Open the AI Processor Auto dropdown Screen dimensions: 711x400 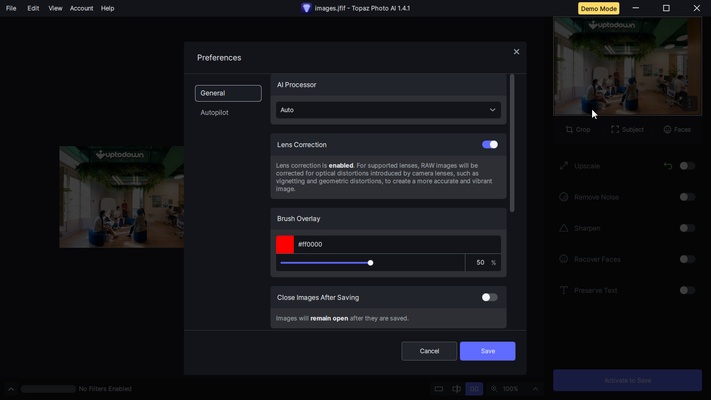click(x=388, y=110)
